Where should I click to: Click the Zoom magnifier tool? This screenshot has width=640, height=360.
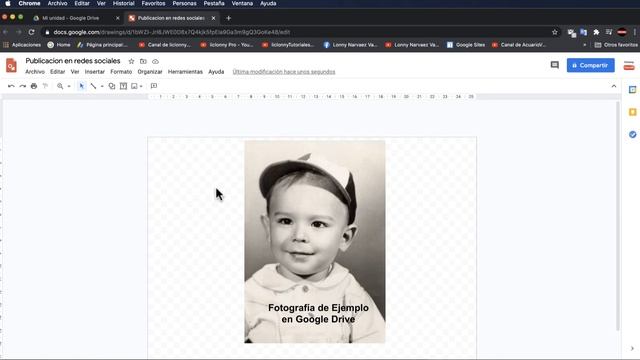click(60, 86)
